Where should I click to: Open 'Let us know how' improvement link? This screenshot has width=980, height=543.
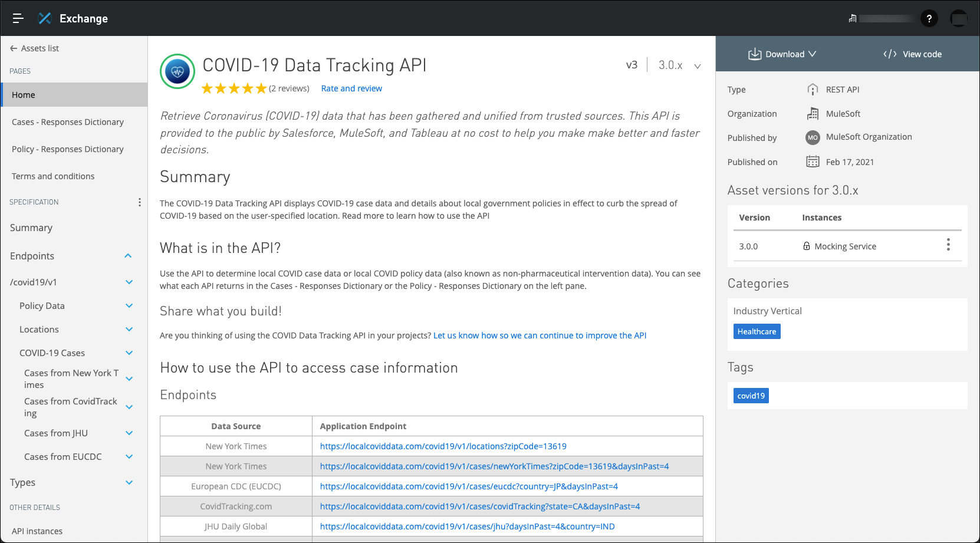[540, 335]
